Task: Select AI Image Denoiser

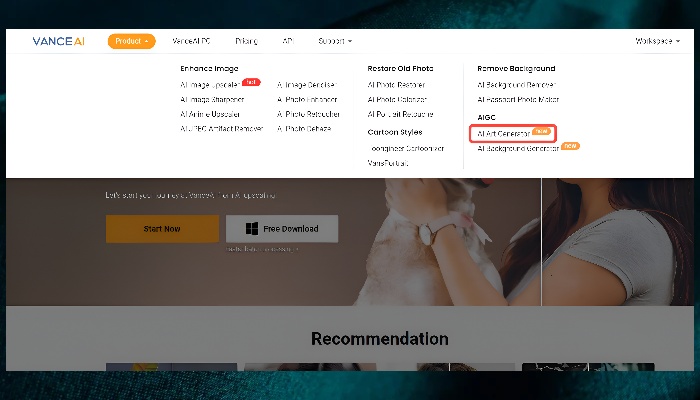Action: tap(308, 85)
